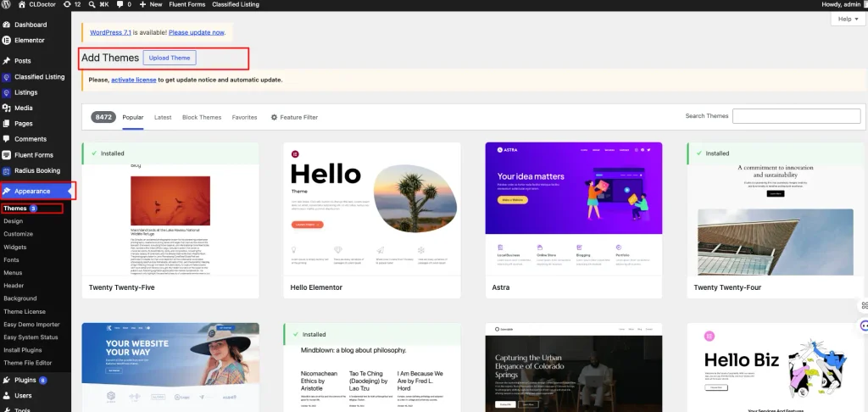Click the activate license link
868x412 pixels.
point(133,80)
